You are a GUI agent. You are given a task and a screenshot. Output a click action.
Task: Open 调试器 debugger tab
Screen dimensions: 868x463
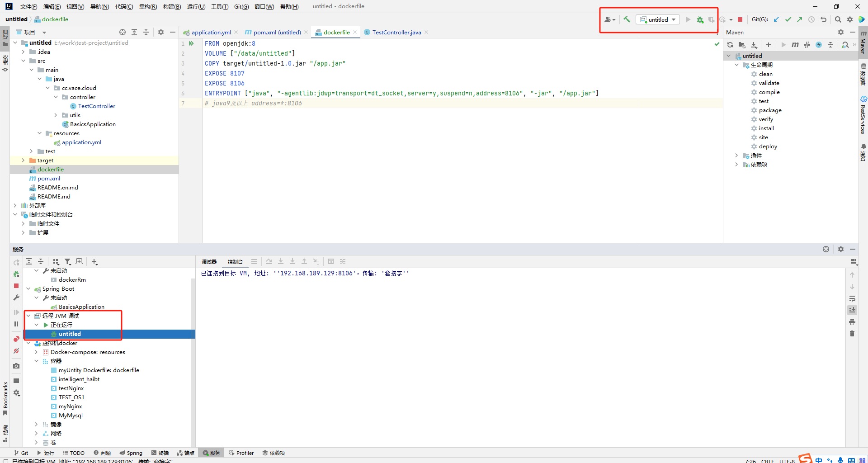(x=209, y=262)
